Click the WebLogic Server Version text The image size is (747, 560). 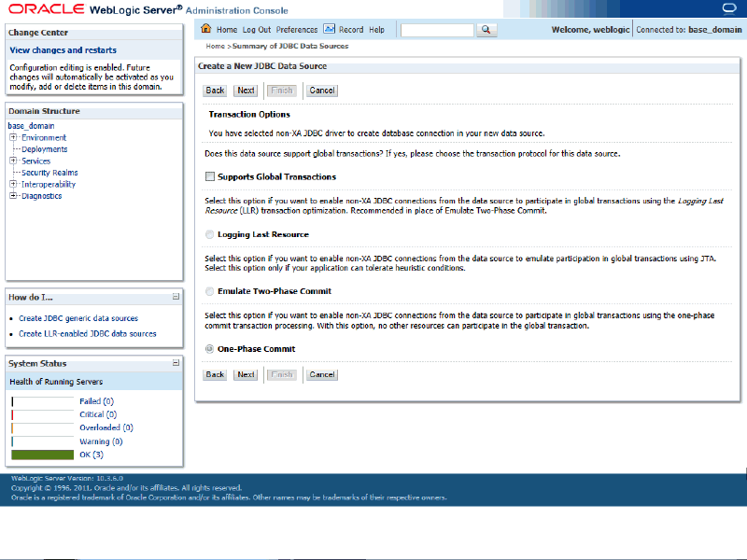[x=67, y=478]
